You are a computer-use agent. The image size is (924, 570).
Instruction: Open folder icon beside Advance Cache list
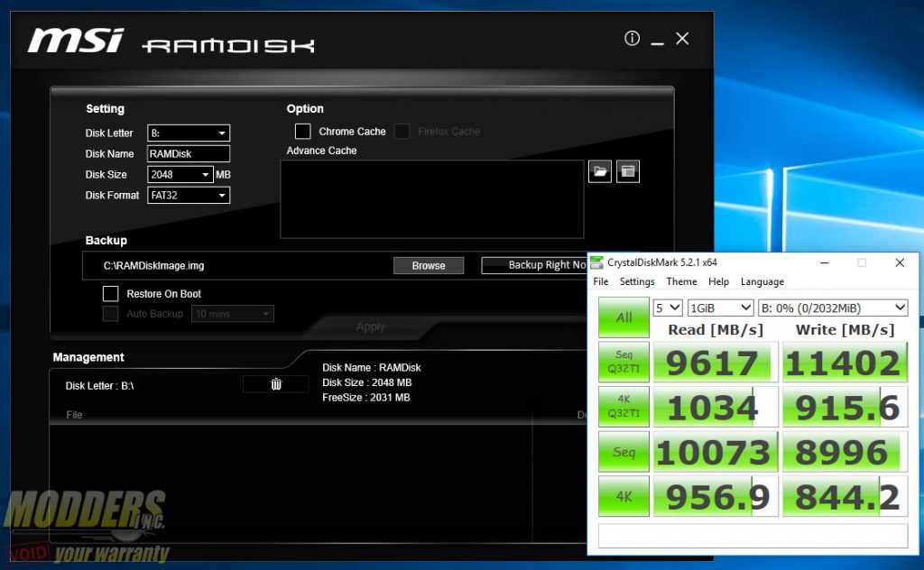tap(600, 171)
